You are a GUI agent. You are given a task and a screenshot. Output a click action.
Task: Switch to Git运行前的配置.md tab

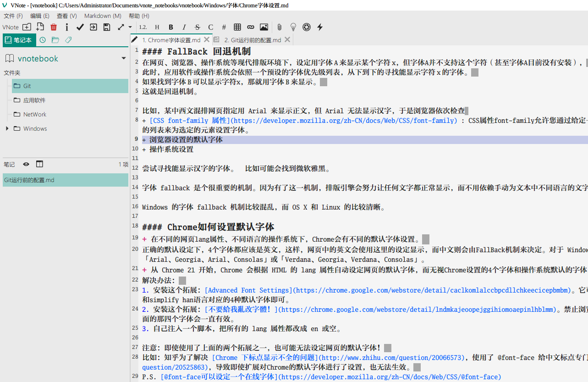[x=252, y=40]
